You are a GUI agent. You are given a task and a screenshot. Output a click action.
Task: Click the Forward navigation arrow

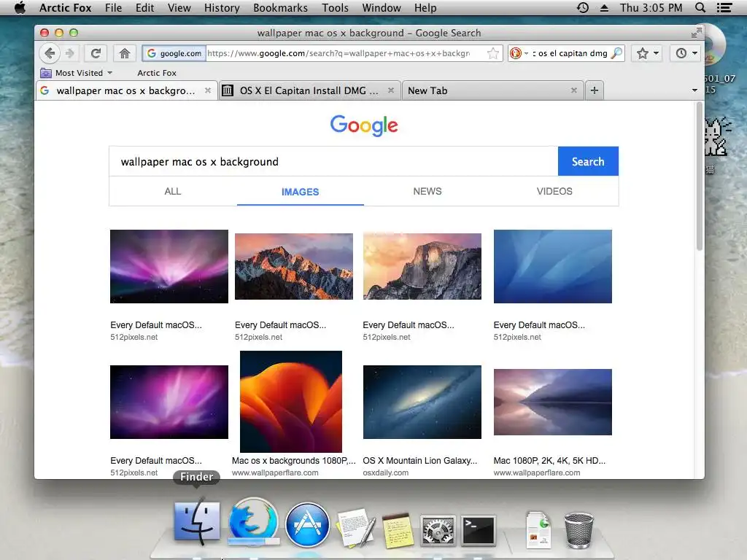pos(69,52)
